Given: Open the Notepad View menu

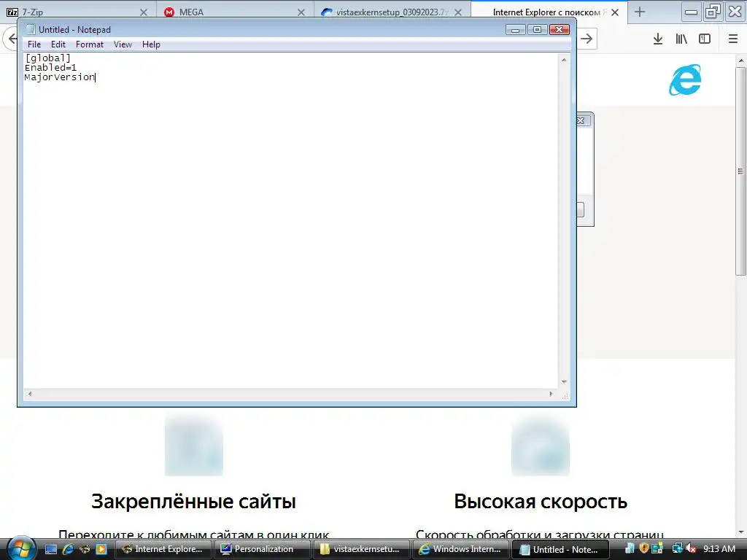Looking at the screenshot, I should tap(123, 44).
